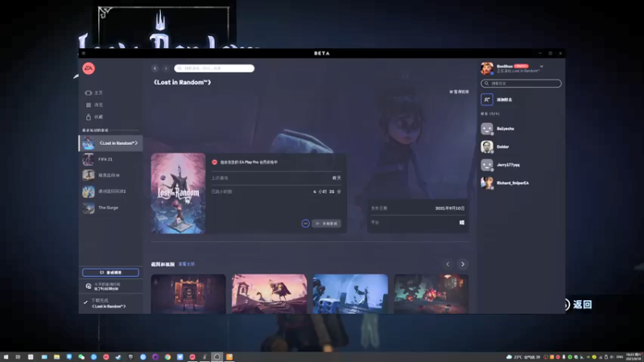This screenshot has height=362, width=644.
Task: Open friend Richard_SniperEA's entry
Action: tap(521, 183)
